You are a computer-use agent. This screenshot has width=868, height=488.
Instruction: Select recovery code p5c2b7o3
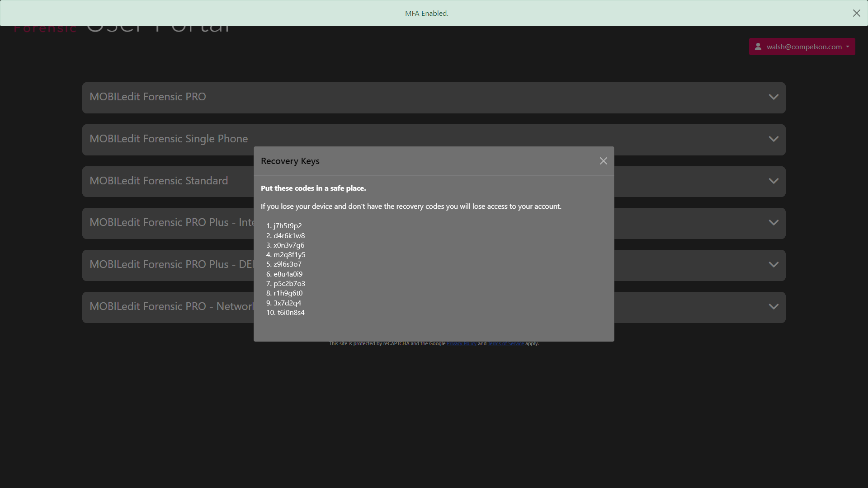pyautogui.click(x=289, y=284)
